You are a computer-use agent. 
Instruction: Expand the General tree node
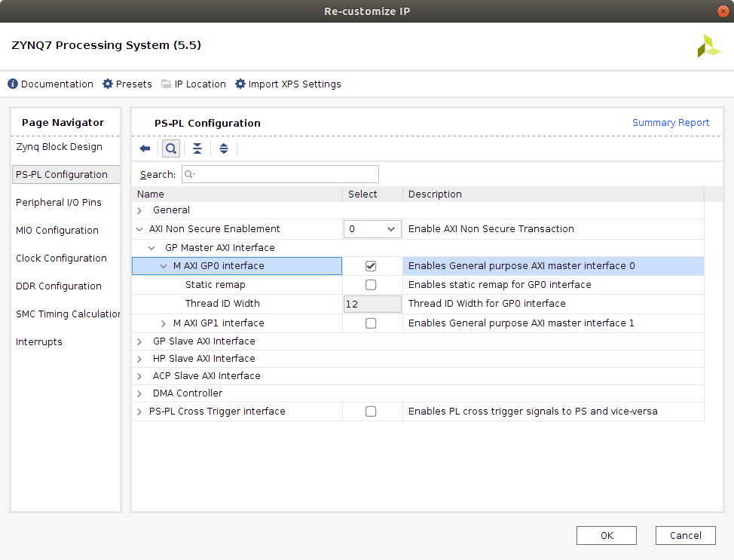(x=139, y=211)
